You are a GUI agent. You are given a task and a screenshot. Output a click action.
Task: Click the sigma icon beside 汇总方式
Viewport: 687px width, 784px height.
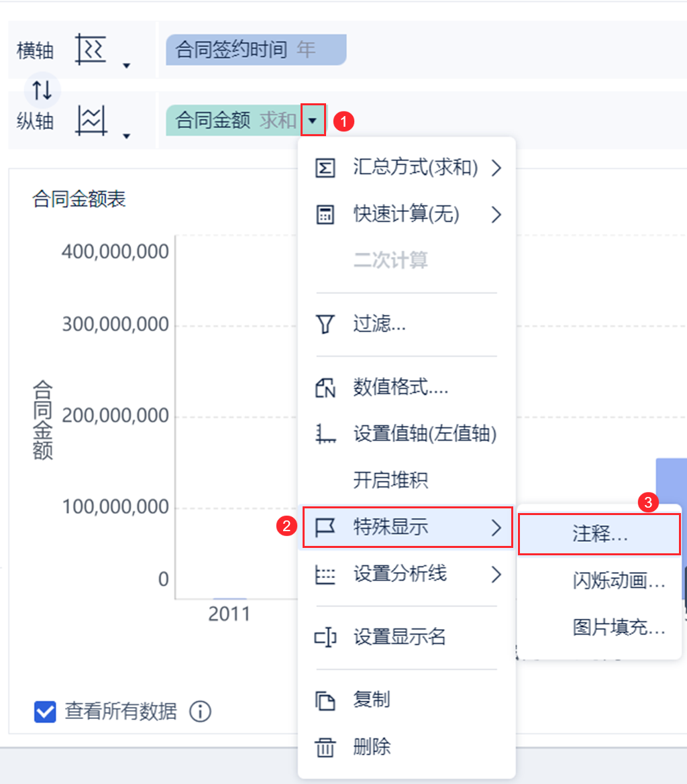click(x=325, y=168)
